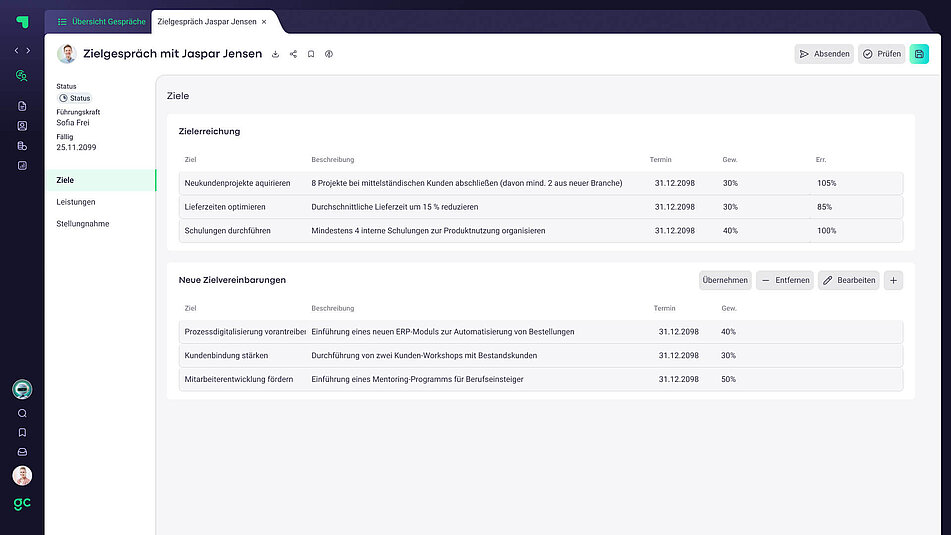This screenshot has width=951, height=535.
Task: Close the Zielgespräch Jaspar Jensen tab
Action: click(x=264, y=21)
